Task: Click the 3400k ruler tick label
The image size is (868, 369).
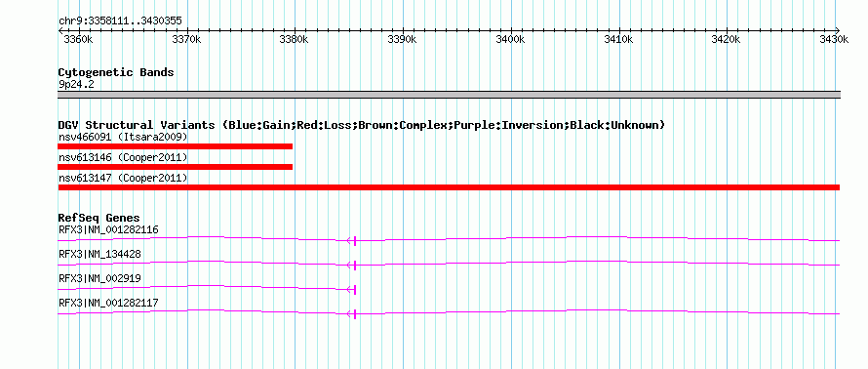Action: [x=510, y=39]
